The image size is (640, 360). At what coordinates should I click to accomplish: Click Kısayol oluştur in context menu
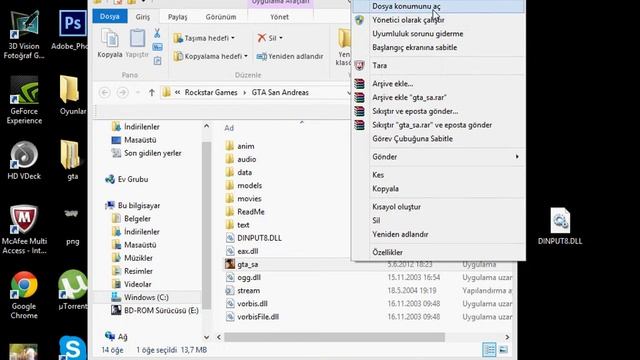pyautogui.click(x=438, y=207)
